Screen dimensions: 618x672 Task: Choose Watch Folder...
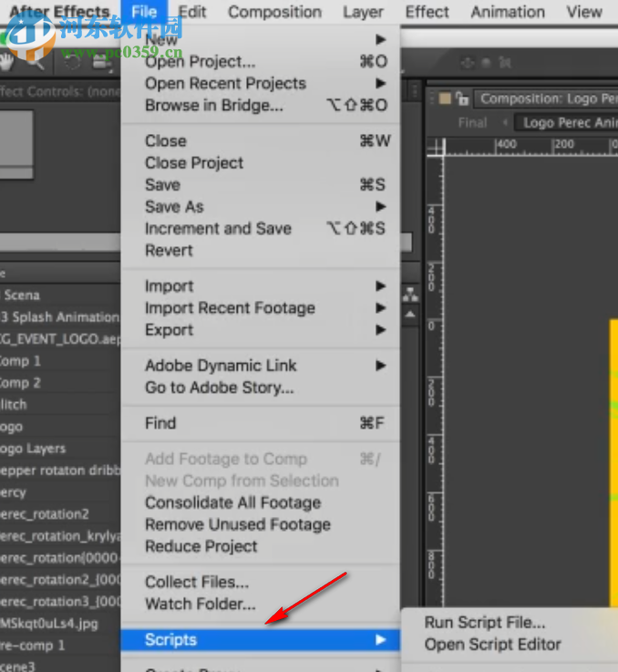point(261,604)
